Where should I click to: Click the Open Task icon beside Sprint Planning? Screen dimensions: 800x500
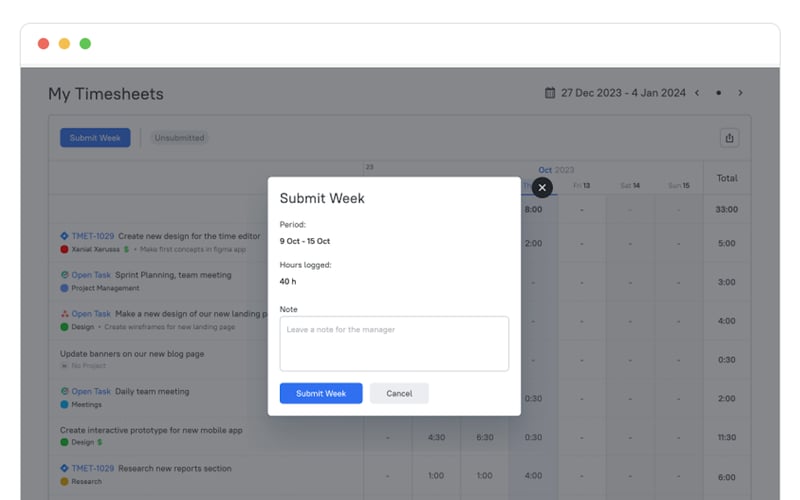[x=64, y=275]
